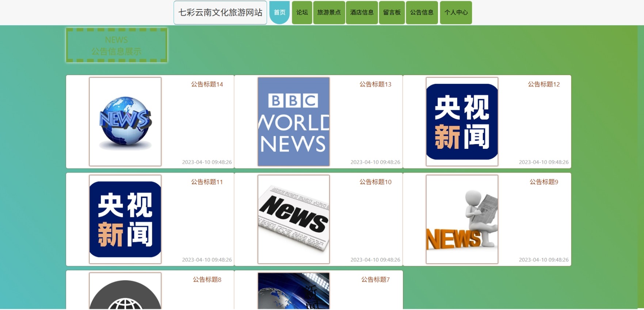
Task: Open the globe NEWS thumbnail of 公告标题14
Action: click(125, 121)
